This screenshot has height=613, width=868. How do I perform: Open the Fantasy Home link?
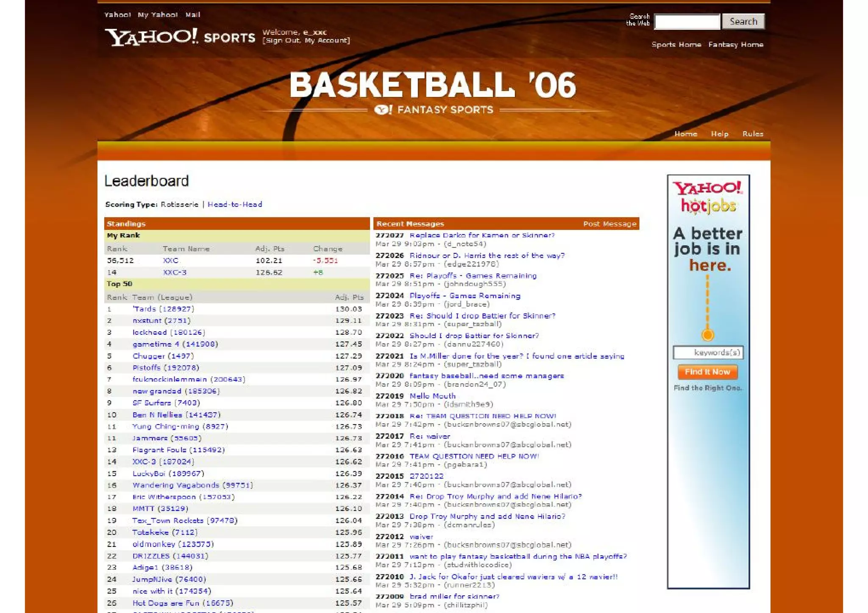coord(735,44)
